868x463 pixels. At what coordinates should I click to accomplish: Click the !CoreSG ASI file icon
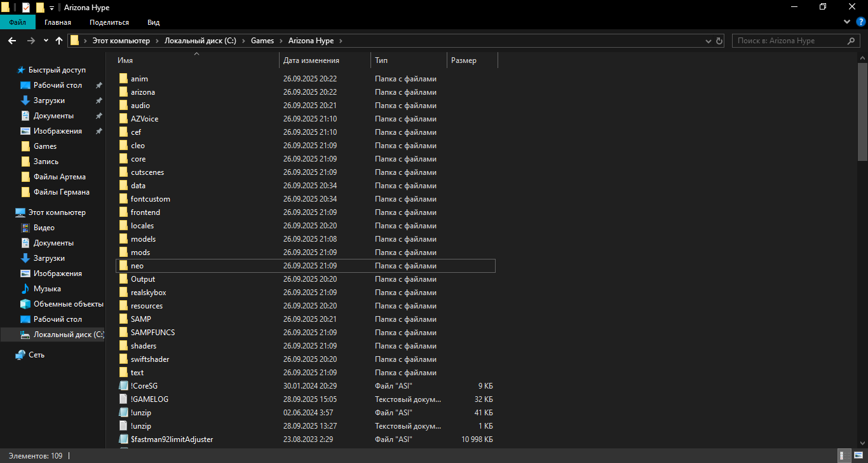(x=124, y=386)
